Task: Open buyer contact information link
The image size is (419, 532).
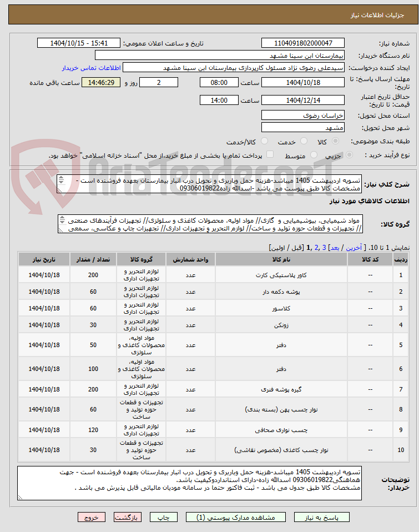Action: (91, 68)
